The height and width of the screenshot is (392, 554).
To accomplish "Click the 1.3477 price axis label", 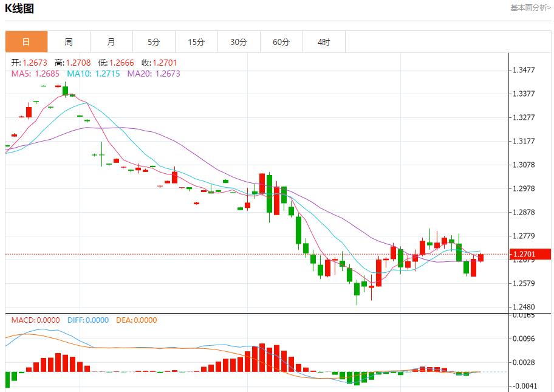I will pyautogui.click(x=524, y=70).
